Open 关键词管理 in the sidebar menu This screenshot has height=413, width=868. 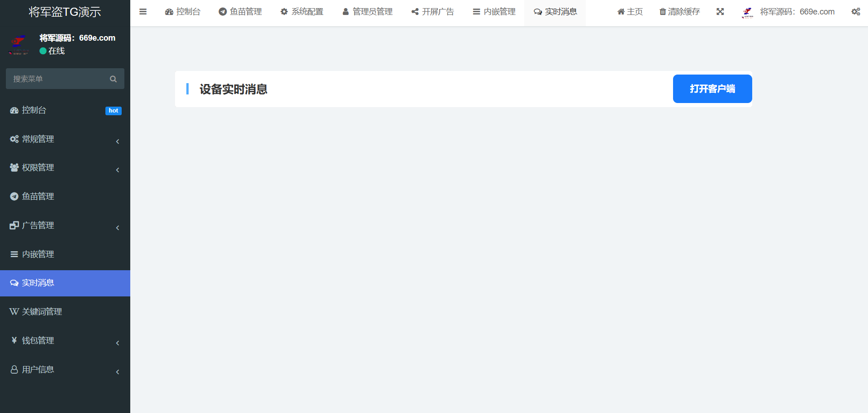[65, 312]
